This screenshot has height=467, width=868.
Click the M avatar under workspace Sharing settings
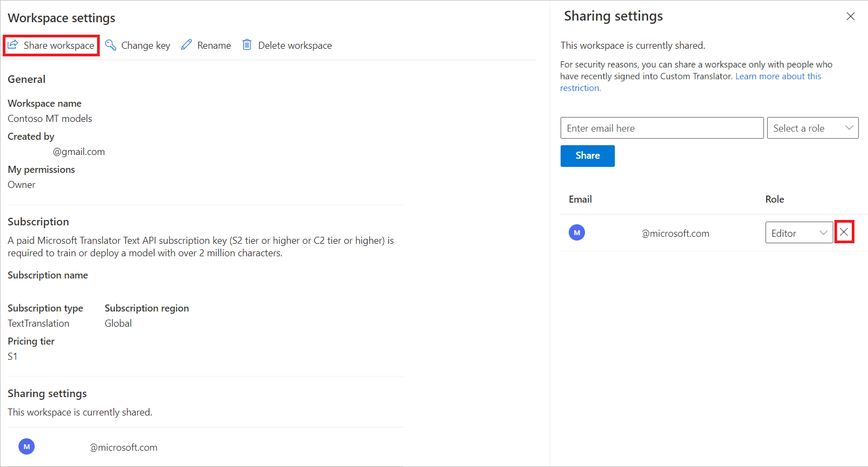click(x=27, y=446)
